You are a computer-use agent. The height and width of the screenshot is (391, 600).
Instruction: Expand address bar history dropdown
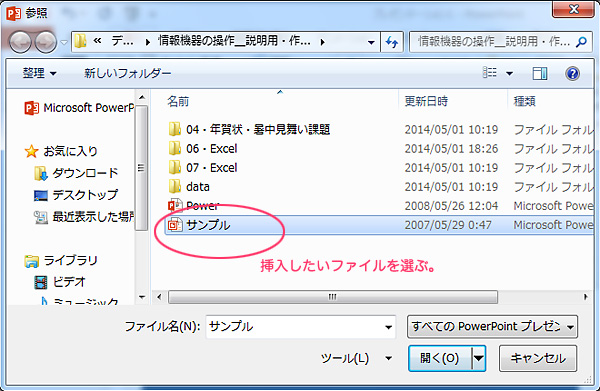pos(371,42)
